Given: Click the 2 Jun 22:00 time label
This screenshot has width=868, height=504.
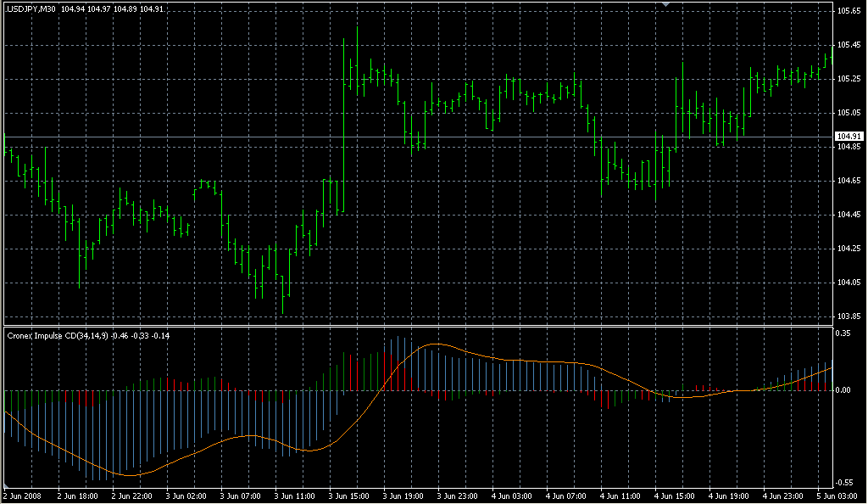Looking at the screenshot, I should tap(131, 496).
